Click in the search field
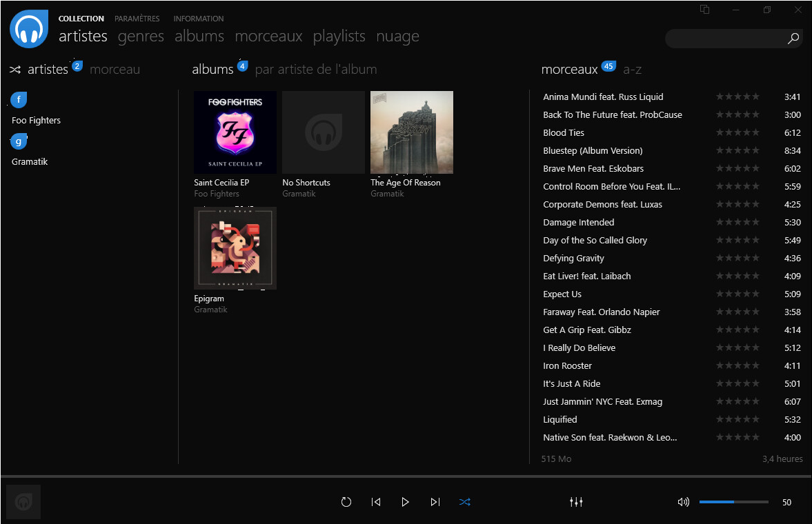 (725, 39)
